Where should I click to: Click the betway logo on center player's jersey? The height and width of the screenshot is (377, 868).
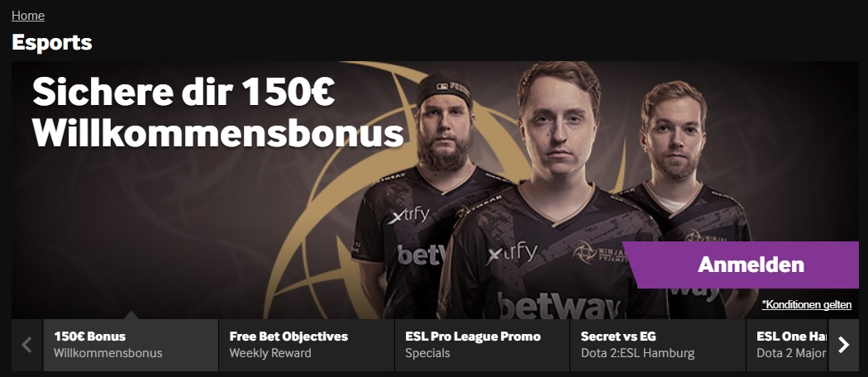pyautogui.click(x=559, y=306)
